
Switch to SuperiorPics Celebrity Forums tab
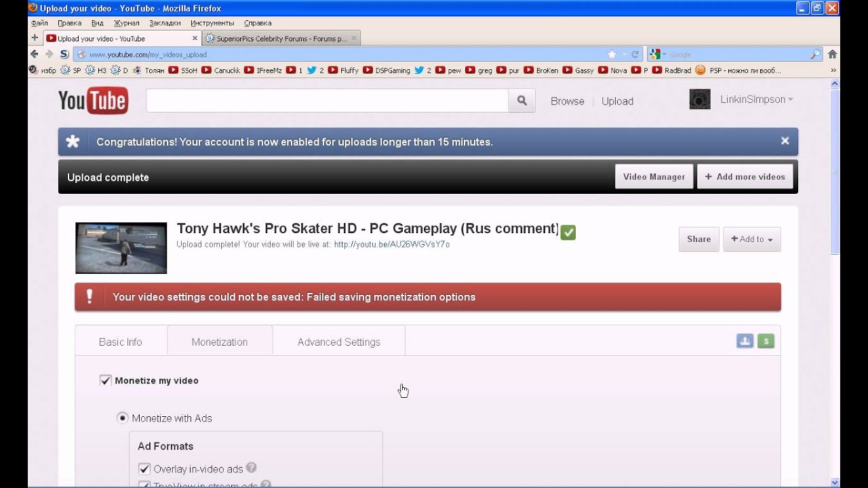tap(281, 39)
